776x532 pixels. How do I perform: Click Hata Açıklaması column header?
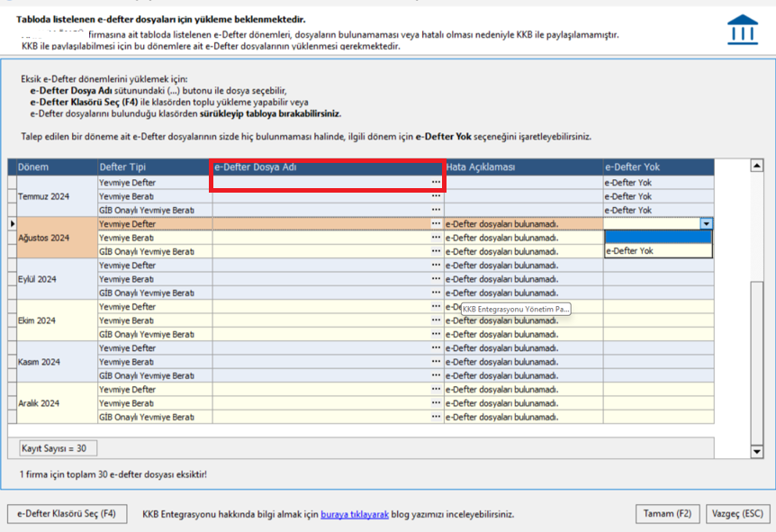click(x=524, y=167)
